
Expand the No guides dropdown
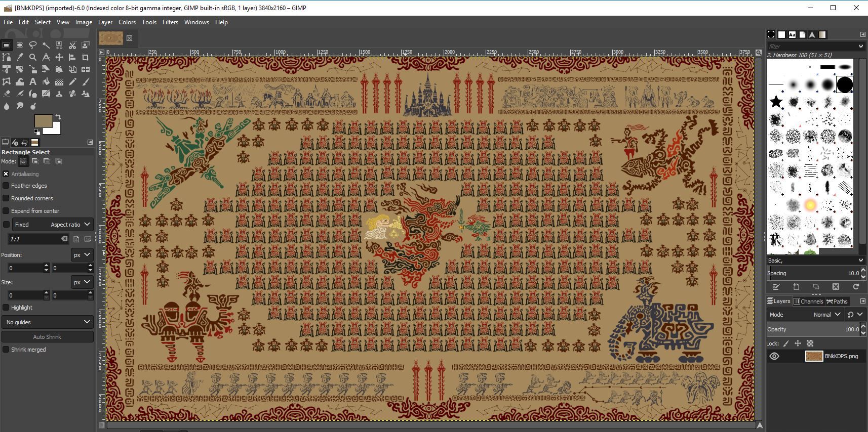tap(48, 322)
